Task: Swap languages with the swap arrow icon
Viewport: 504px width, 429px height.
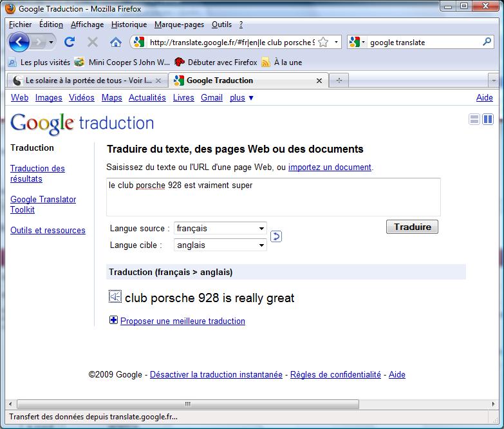Action: coord(276,236)
